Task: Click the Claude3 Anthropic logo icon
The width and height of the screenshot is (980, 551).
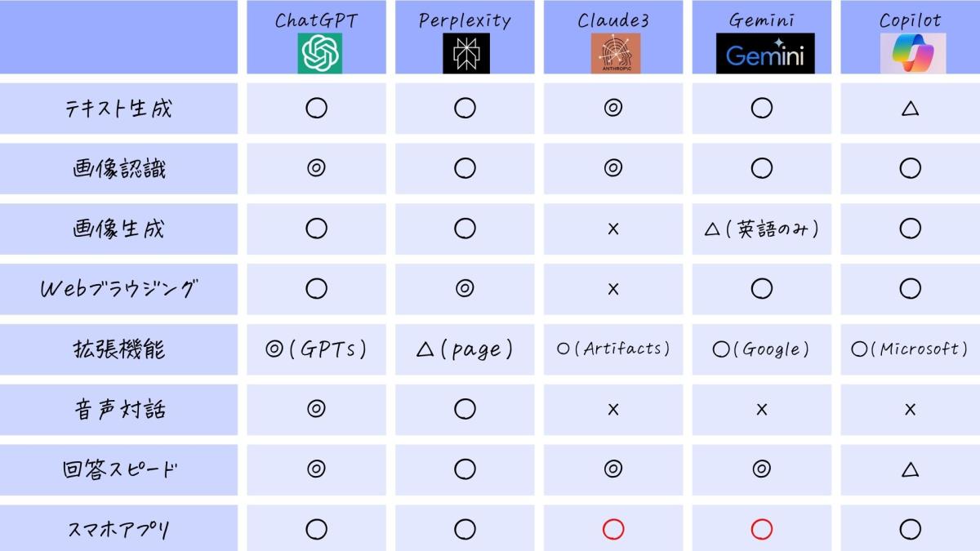Action: pos(615,54)
